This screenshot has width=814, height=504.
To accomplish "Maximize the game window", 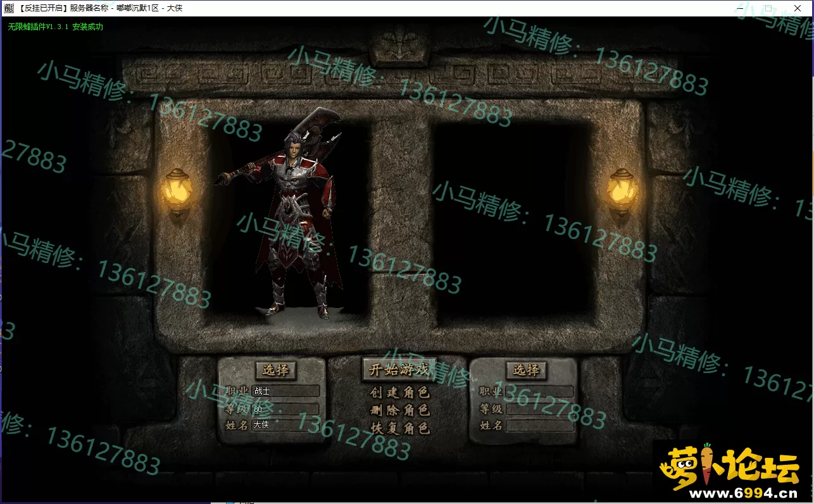I will coord(768,8).
